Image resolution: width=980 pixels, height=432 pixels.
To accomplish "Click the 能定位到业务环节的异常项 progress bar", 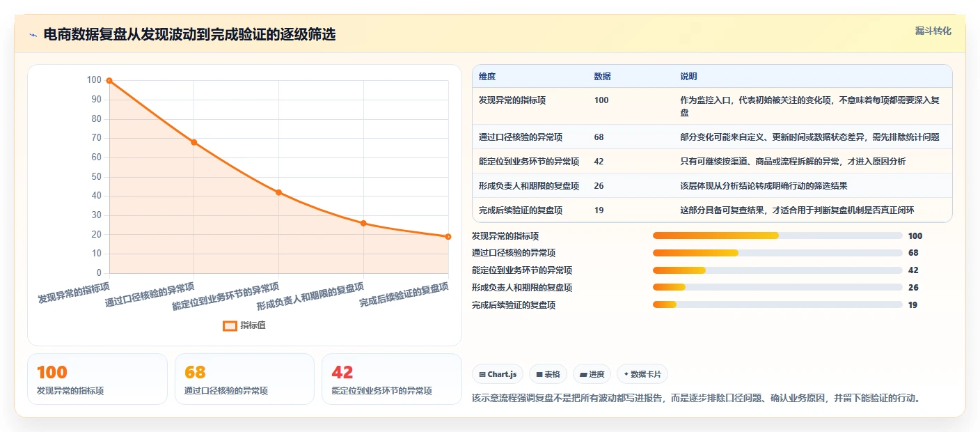I will click(777, 270).
